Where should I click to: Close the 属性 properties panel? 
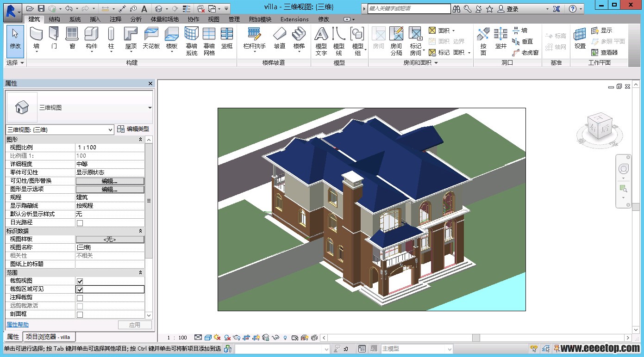[150, 83]
